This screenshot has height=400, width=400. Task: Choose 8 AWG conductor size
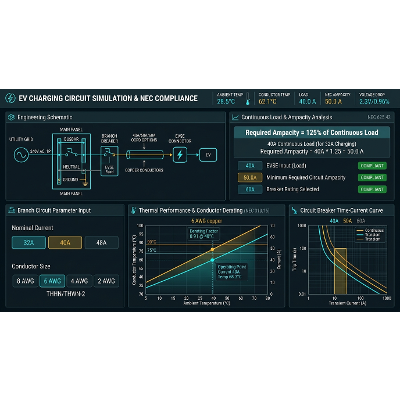coord(25,281)
